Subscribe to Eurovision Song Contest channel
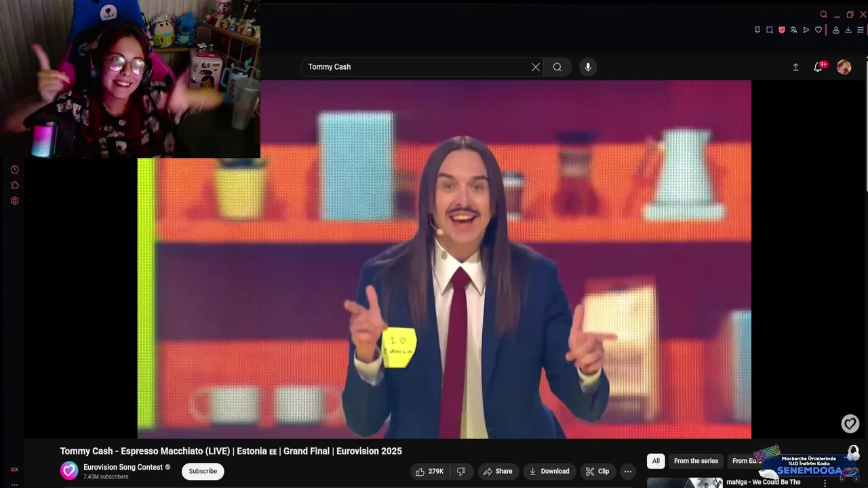Viewport: 868px width, 488px height. (x=203, y=471)
